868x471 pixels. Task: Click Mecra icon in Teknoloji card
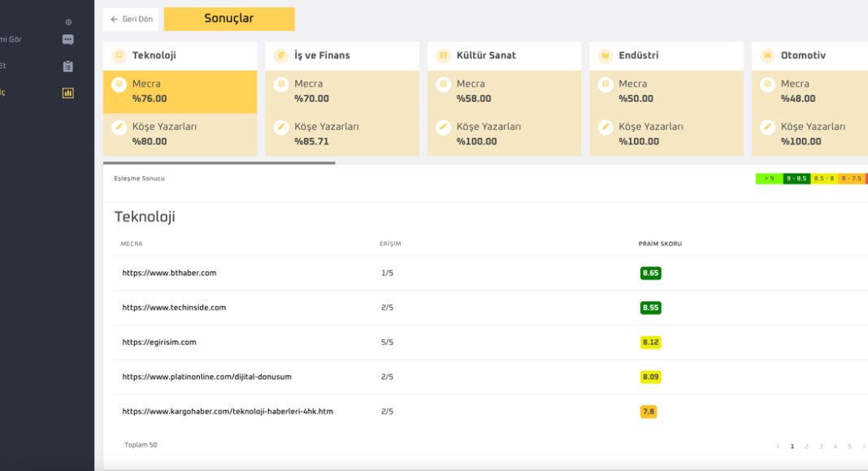(x=119, y=84)
